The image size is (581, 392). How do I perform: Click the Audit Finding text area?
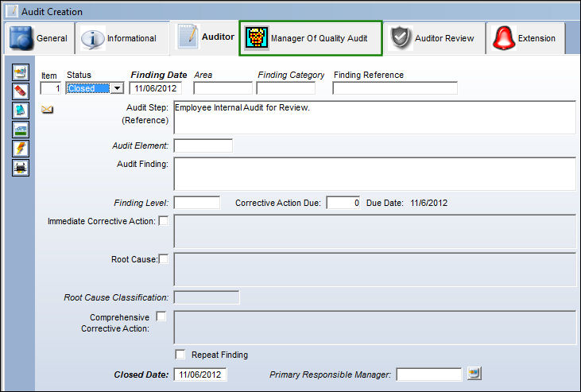click(x=374, y=174)
